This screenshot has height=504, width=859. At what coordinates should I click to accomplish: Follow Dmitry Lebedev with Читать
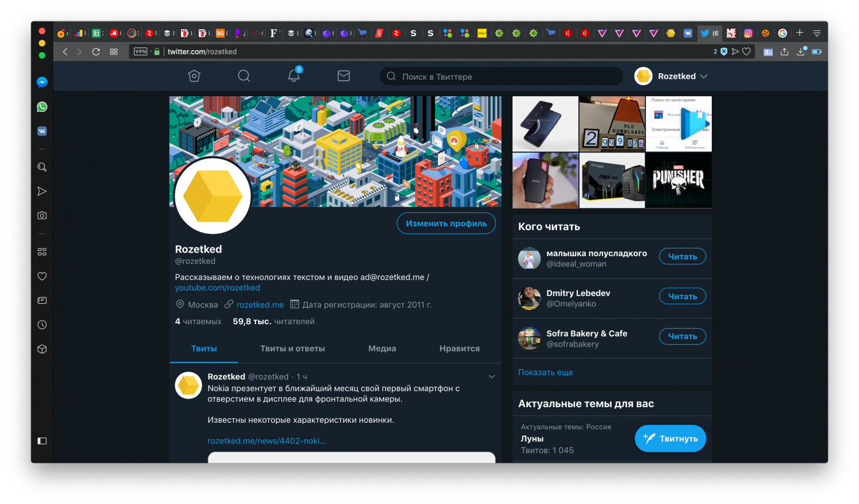pyautogui.click(x=683, y=296)
